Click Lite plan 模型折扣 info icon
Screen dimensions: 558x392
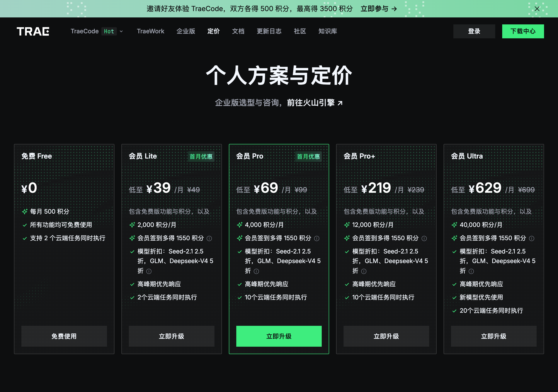[x=149, y=271]
